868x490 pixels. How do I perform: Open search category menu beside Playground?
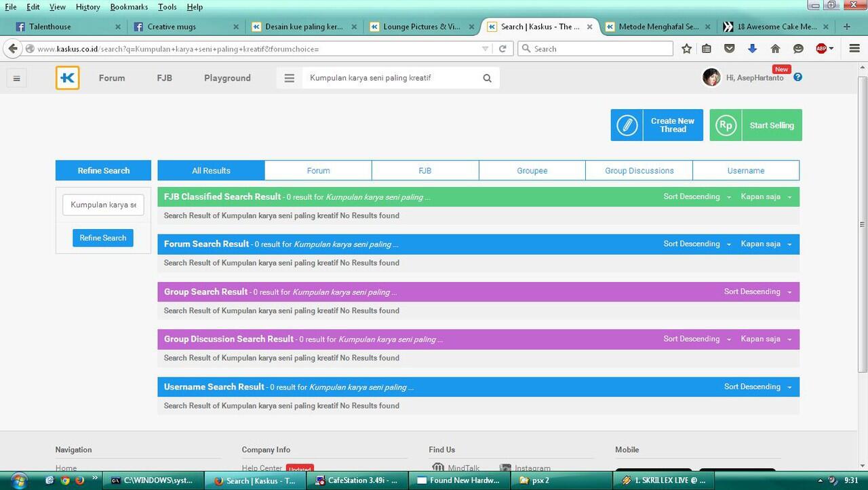(290, 78)
